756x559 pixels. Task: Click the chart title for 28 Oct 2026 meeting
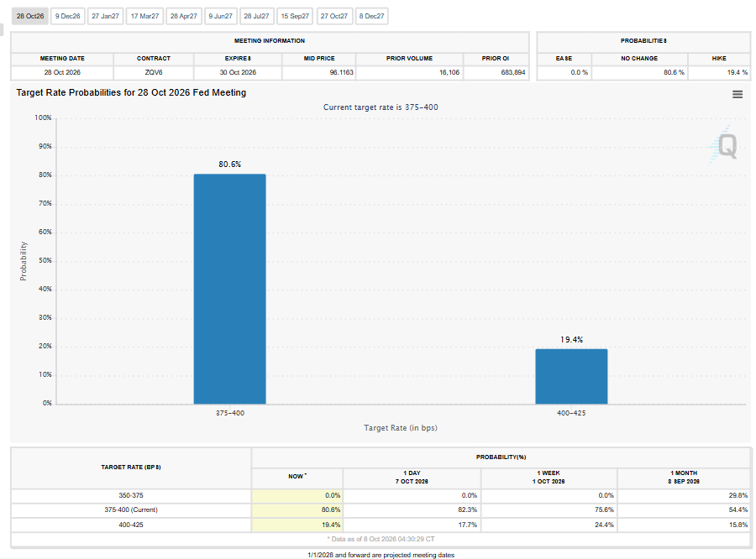click(x=131, y=92)
